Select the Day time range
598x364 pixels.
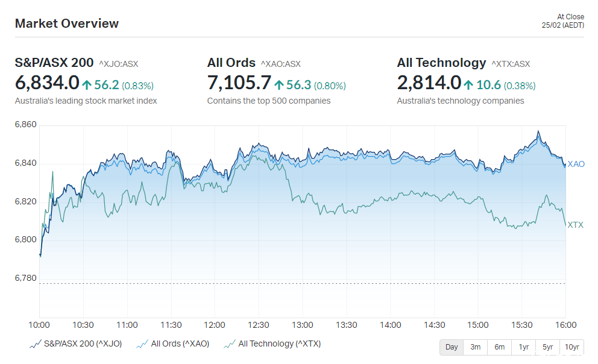tap(452, 347)
